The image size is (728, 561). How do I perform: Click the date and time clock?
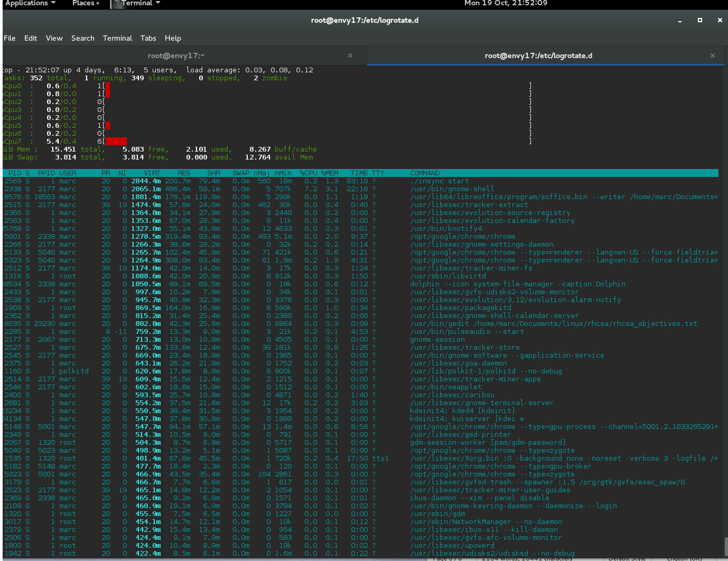[506, 3]
